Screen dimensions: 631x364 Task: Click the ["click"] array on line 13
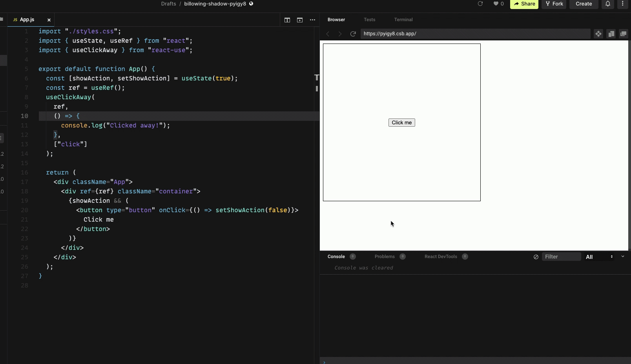[71, 144]
